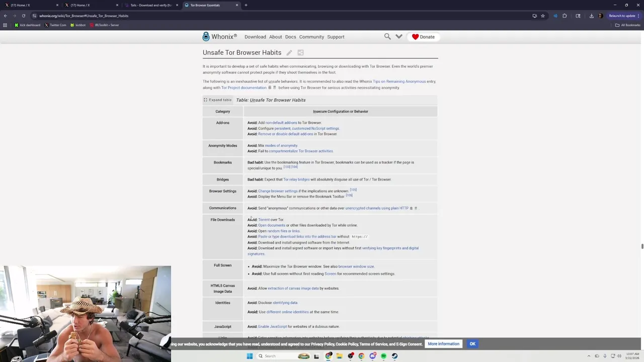Image resolution: width=644 pixels, height=362 pixels.
Task: Open the modes of anonymity link
Action: [281, 145]
